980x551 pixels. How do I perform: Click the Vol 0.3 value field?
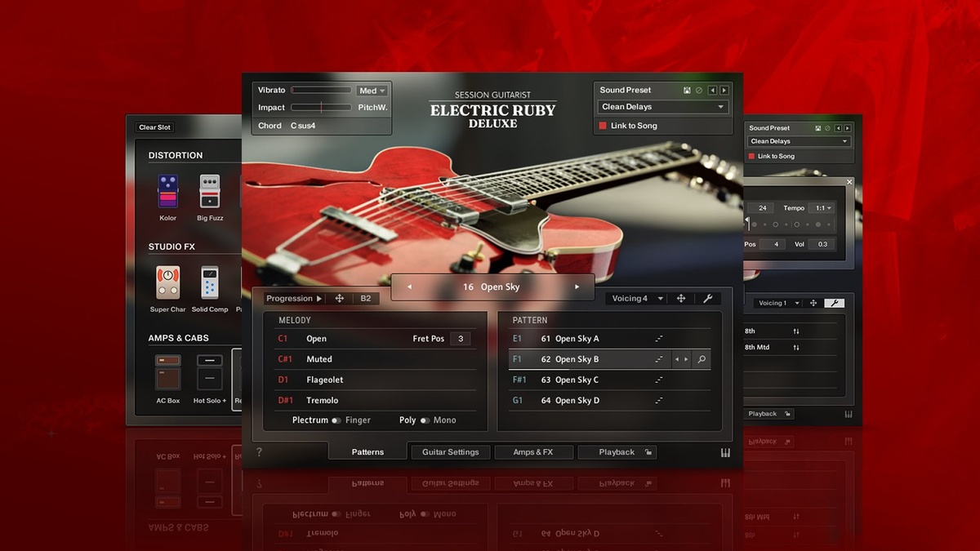822,244
